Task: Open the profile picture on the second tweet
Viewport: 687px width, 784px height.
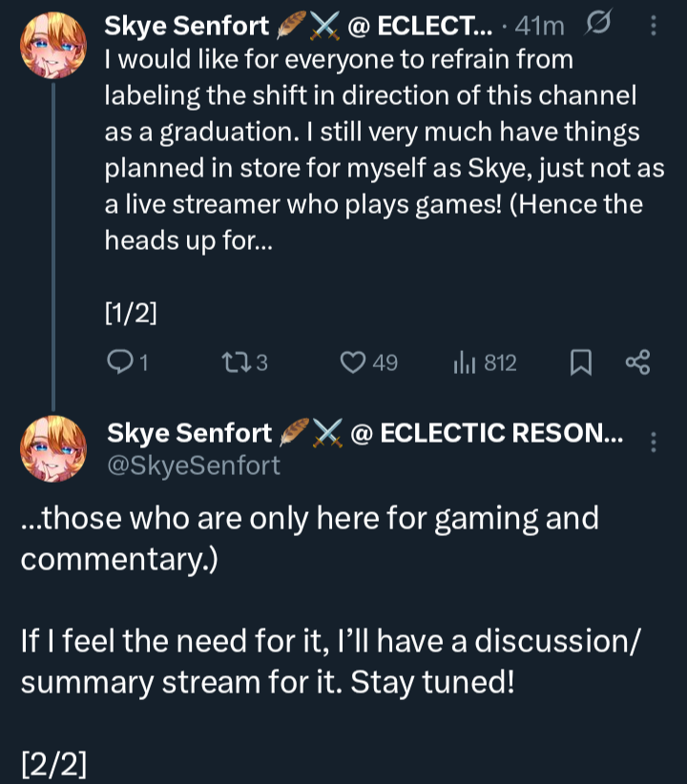Action: [53, 448]
